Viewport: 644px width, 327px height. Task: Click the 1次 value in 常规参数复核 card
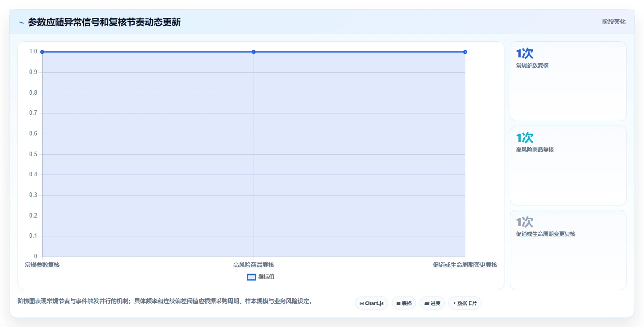tap(525, 54)
